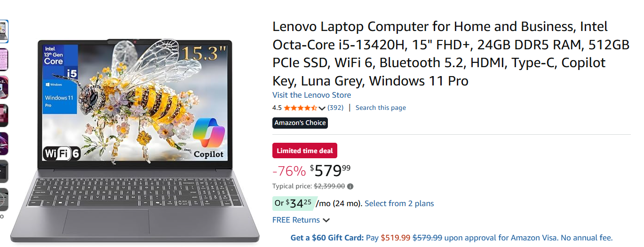The image size is (644, 247).
Task: Select the third product image thumbnail
Action: pos(3,87)
